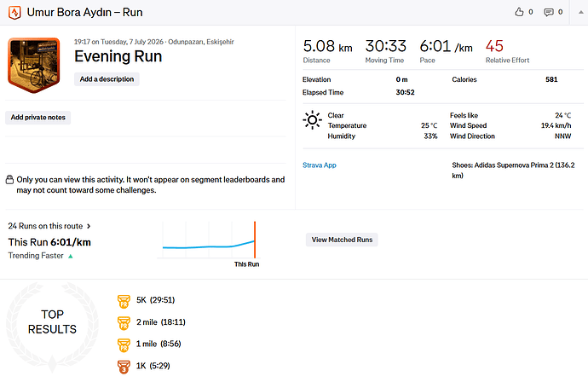Click the privacy lock icon

(x=9, y=180)
